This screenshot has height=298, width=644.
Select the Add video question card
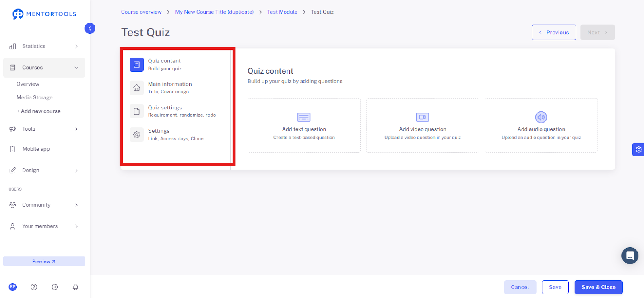coord(423,125)
